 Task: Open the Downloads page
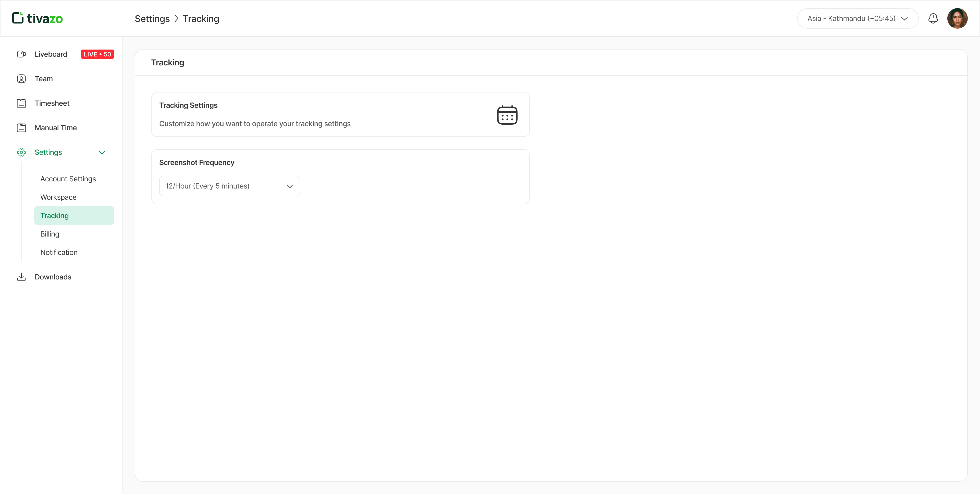tap(53, 277)
